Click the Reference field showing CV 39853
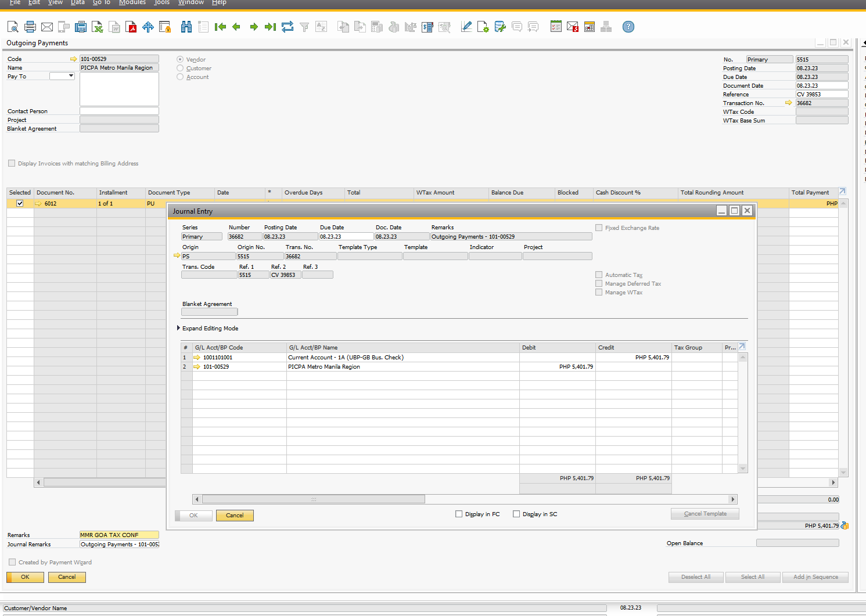Image resolution: width=866 pixels, height=616 pixels. coord(822,95)
